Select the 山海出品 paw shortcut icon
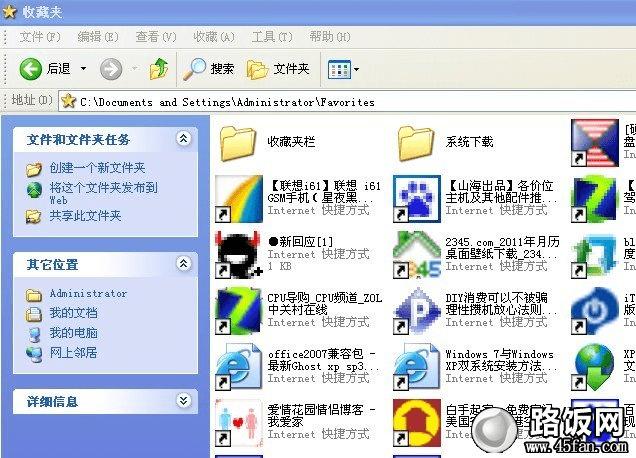 [x=417, y=198]
